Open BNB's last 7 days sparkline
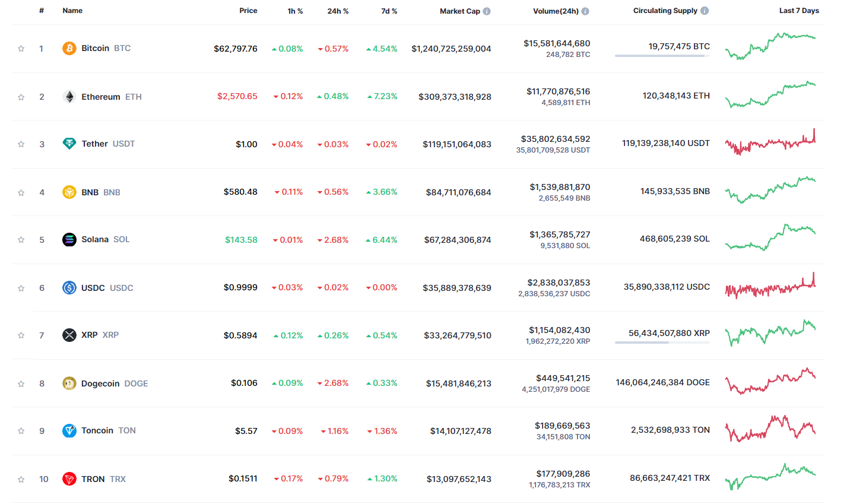847x504 pixels. [x=770, y=190]
